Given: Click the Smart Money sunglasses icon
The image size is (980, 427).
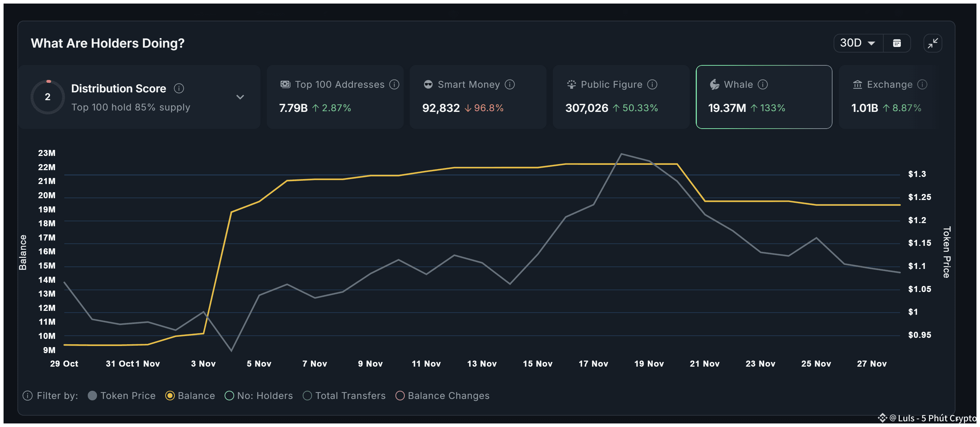Looking at the screenshot, I should pos(428,85).
